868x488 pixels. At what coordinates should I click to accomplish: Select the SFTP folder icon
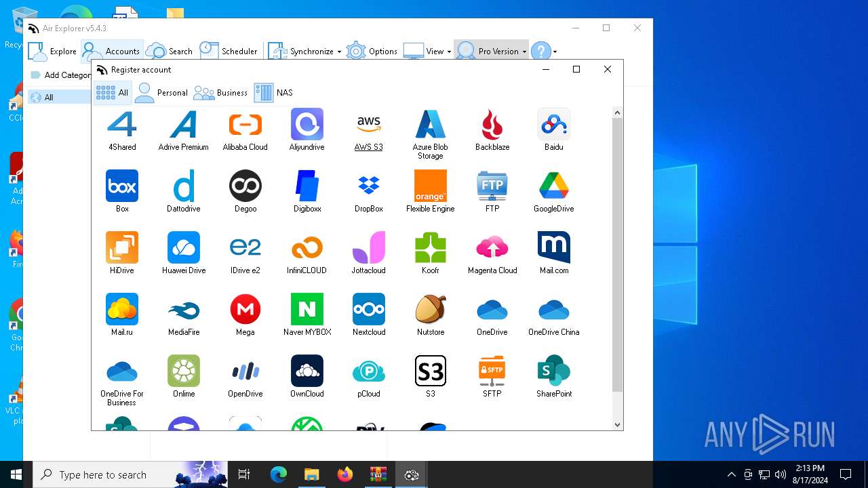492,371
